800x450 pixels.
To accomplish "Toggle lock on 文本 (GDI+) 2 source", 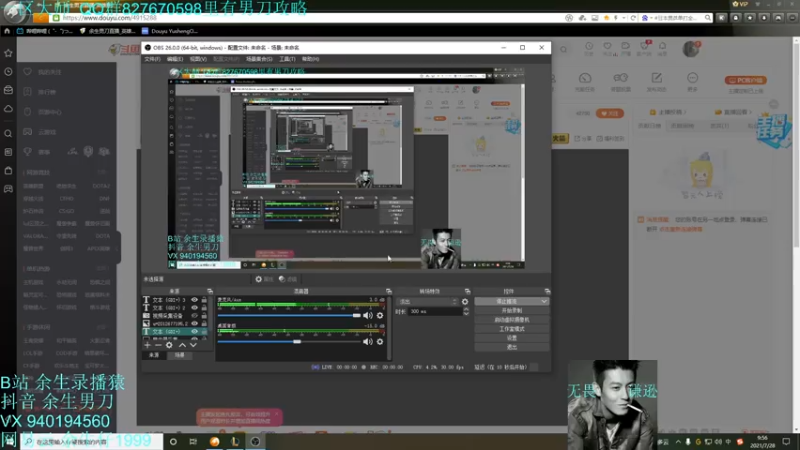I will point(204,308).
